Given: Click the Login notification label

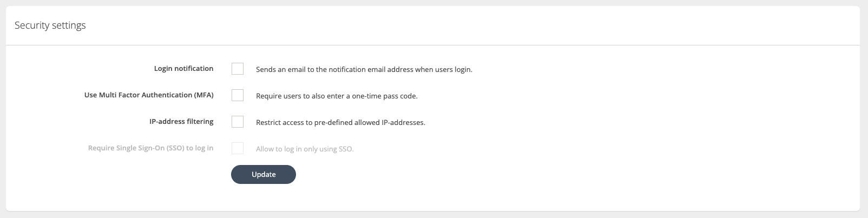Looking at the screenshot, I should pos(183,69).
